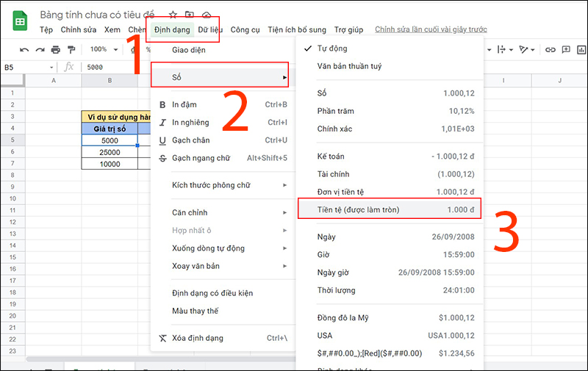
Task: Click the Google Sheets home logo
Action: [20, 21]
